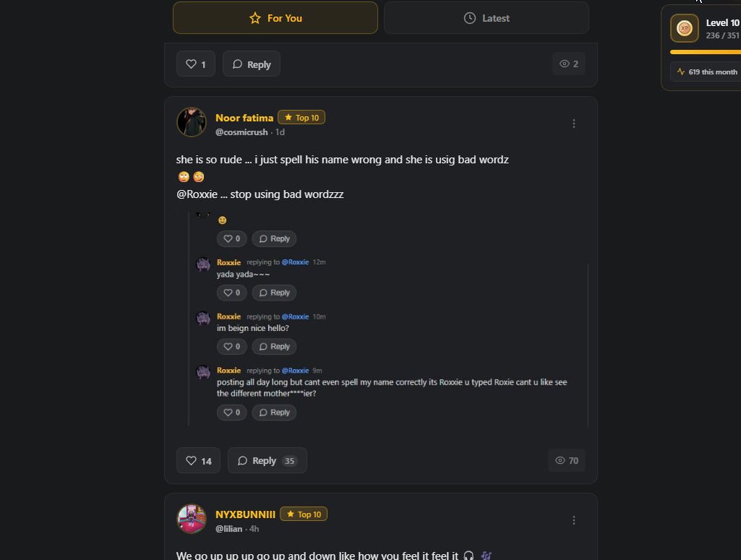741x560 pixels.
Task: Open options menu on Noor fatima's post
Action: [x=574, y=124]
